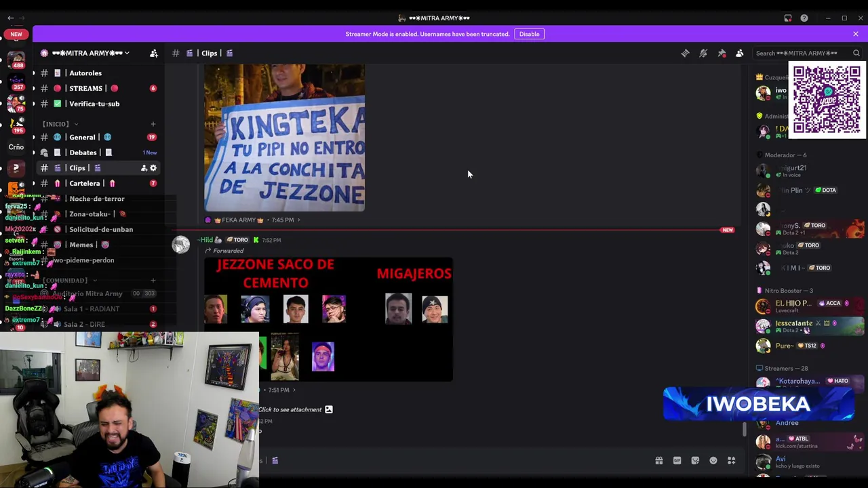This screenshot has width=868, height=488.
Task: Open pinned messages icon
Action: pyautogui.click(x=722, y=53)
